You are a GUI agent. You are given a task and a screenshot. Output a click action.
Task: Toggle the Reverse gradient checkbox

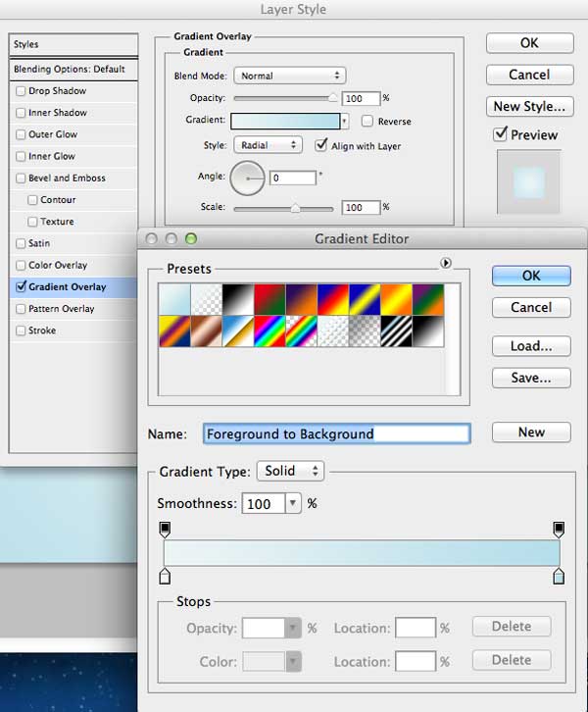367,121
